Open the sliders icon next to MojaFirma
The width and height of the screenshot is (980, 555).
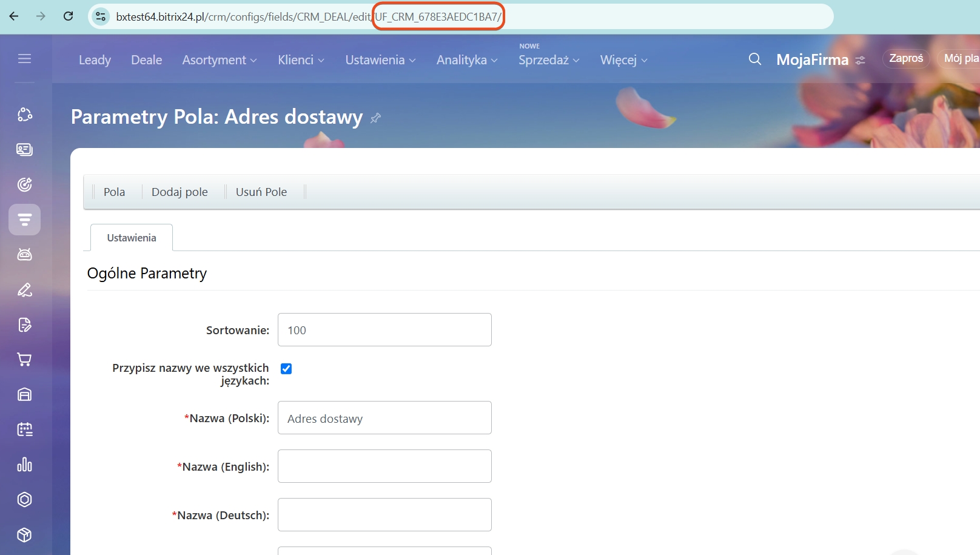[861, 60]
